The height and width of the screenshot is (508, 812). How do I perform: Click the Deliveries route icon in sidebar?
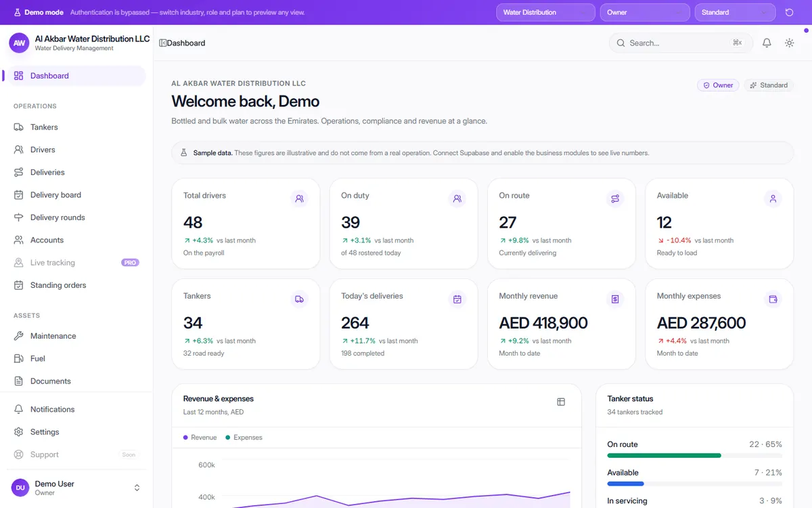(18, 172)
